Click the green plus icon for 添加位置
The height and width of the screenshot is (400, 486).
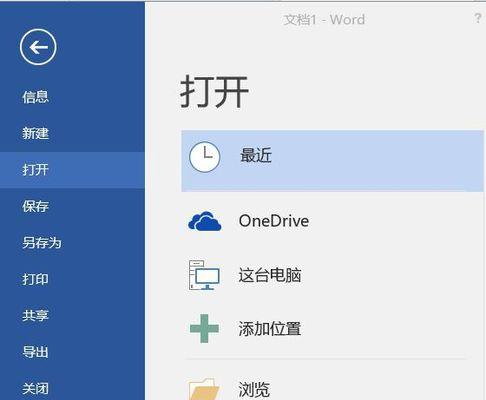(x=204, y=329)
